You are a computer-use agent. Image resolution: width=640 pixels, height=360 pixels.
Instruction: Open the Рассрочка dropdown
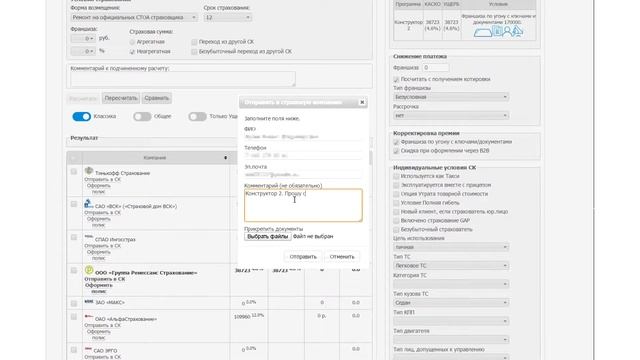(451, 116)
